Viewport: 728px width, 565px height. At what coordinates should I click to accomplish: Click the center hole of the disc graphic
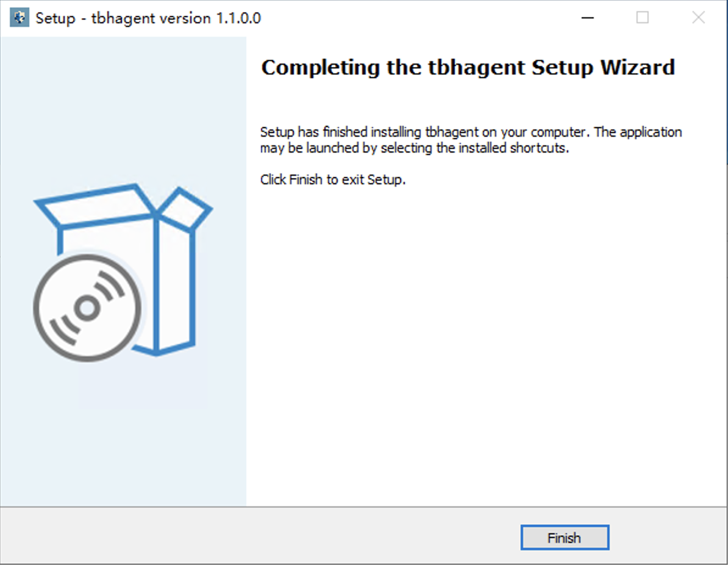87,309
